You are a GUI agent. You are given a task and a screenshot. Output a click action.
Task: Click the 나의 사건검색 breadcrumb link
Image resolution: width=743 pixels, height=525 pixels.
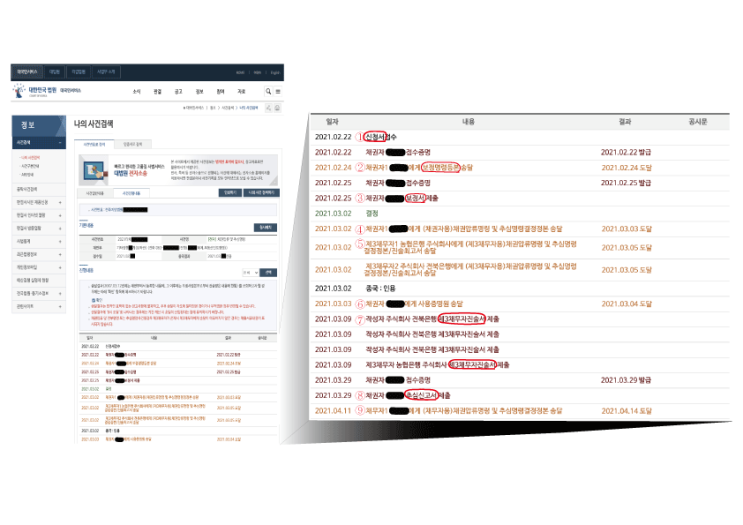point(248,108)
